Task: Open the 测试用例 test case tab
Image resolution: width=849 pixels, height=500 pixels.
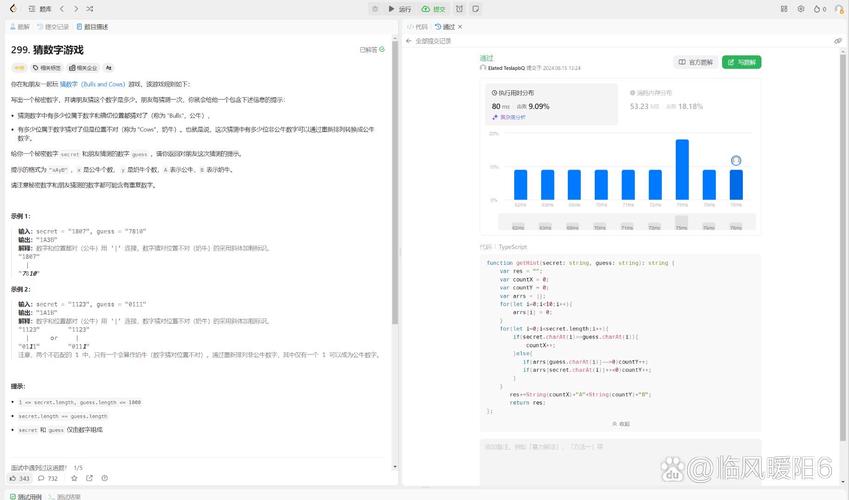Action: [x=25, y=496]
